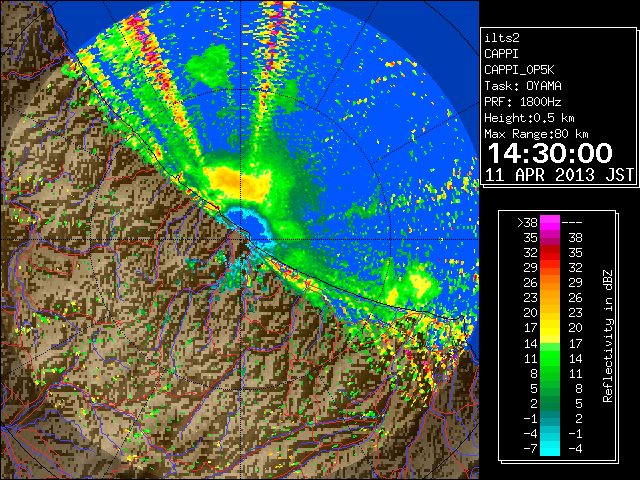
Task: Click the 'Height:0.5 km' text
Action: click(x=529, y=118)
